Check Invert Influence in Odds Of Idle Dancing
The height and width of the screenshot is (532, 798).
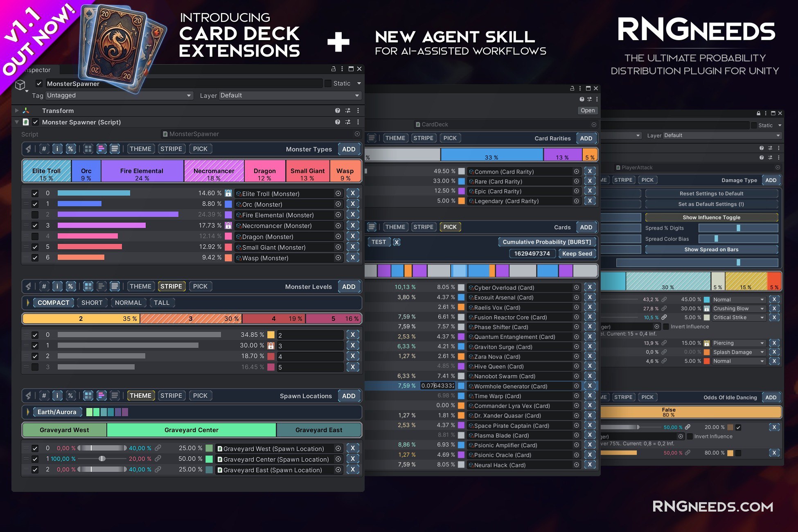point(690,436)
